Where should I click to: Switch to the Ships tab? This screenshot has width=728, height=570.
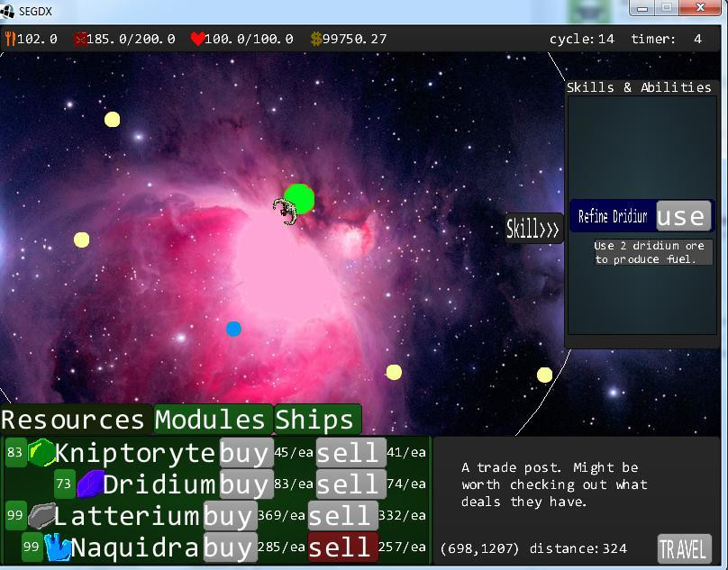[x=317, y=420]
